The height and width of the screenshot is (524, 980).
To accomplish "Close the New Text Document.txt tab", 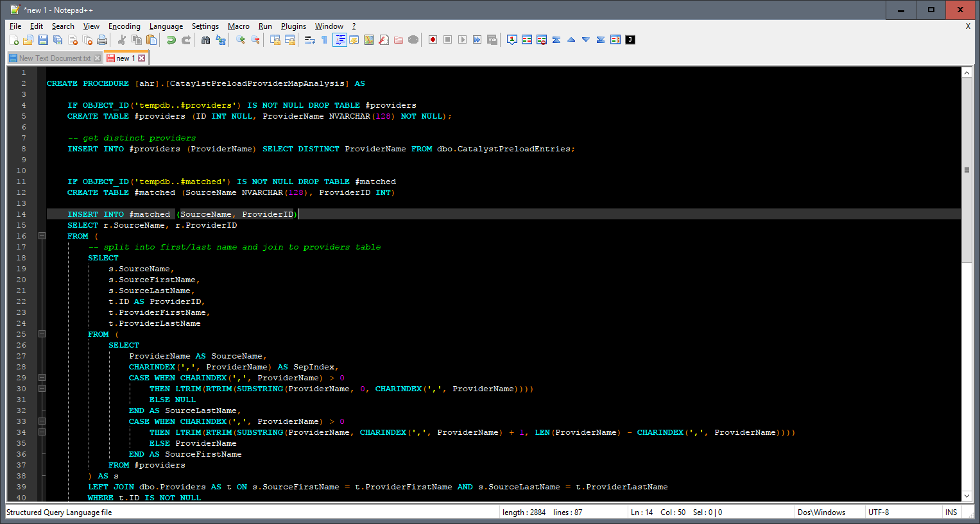I will click(98, 58).
